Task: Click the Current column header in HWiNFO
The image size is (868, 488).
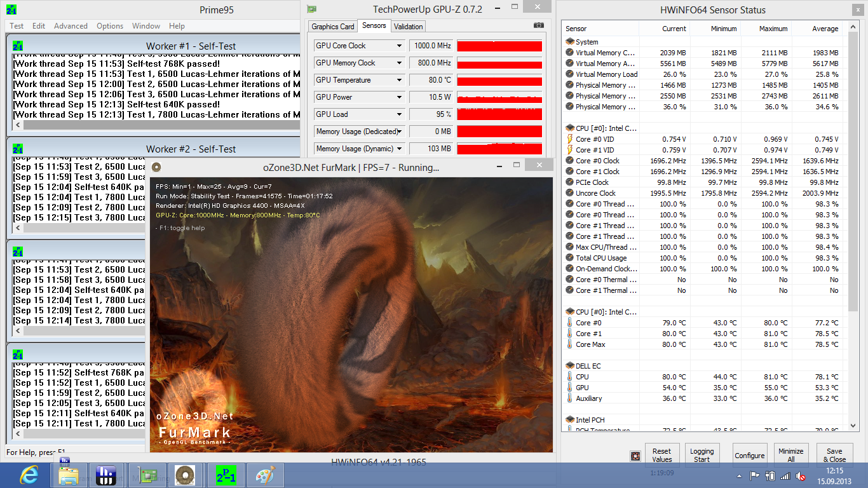Action: click(665, 29)
